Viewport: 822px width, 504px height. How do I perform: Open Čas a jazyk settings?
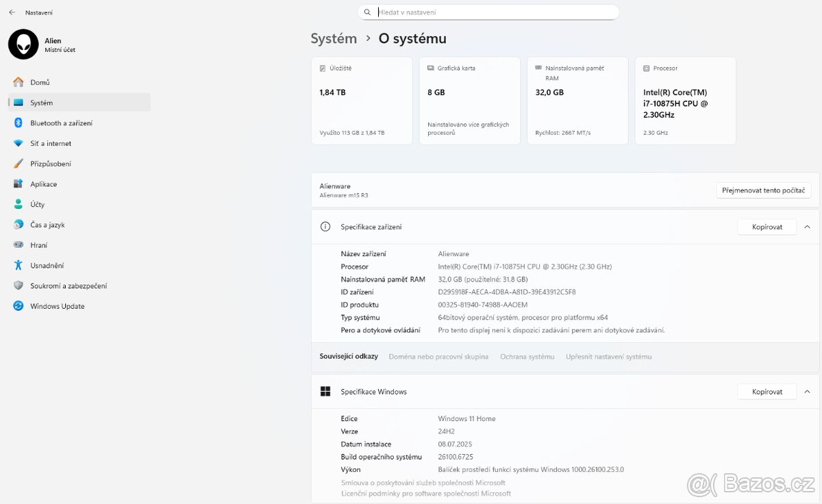[47, 225]
